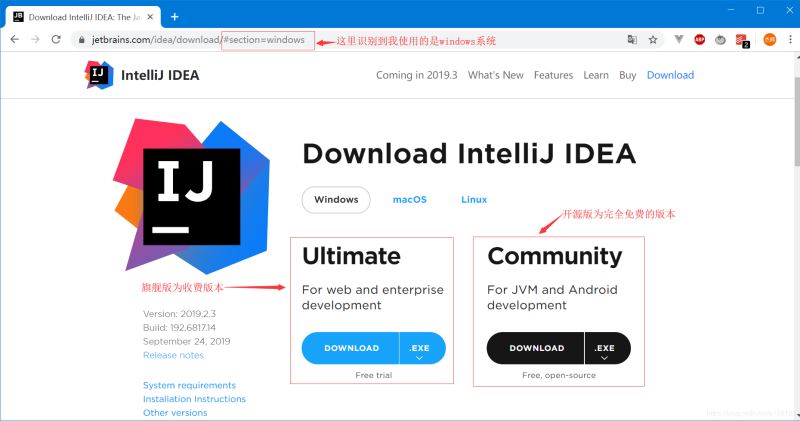Screen dimensions: 800x421
Task: Click the browser forward arrow
Action: pyautogui.click(x=35, y=39)
